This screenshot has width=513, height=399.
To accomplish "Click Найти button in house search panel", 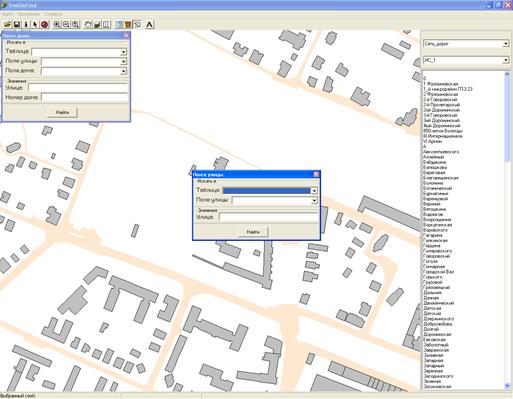I will 62,112.
